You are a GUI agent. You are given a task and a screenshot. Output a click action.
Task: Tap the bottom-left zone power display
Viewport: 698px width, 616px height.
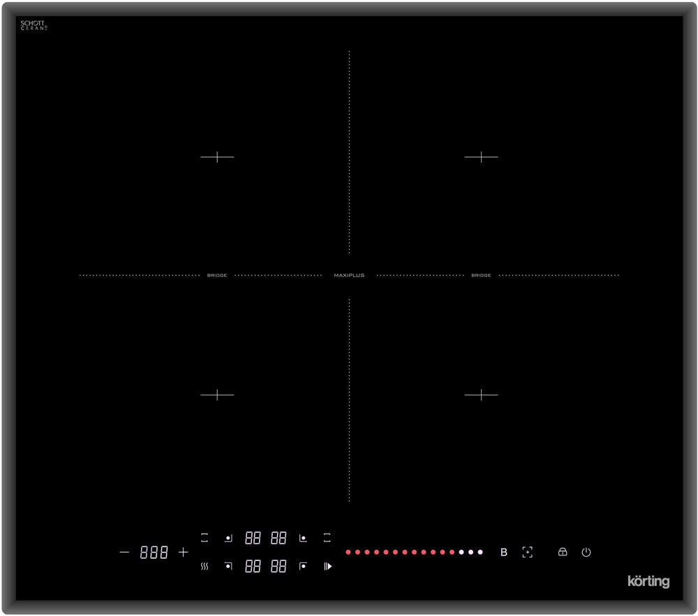(x=253, y=566)
